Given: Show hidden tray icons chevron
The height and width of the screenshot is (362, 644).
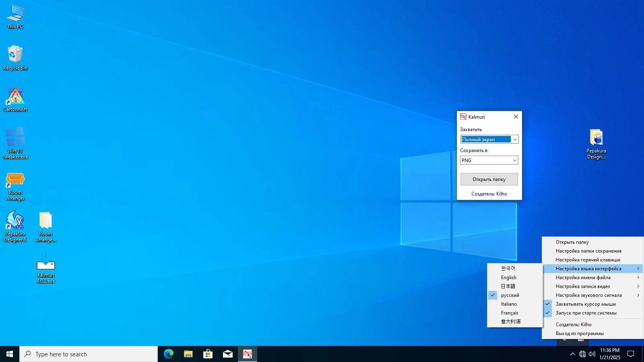Looking at the screenshot, I should pos(572,354).
